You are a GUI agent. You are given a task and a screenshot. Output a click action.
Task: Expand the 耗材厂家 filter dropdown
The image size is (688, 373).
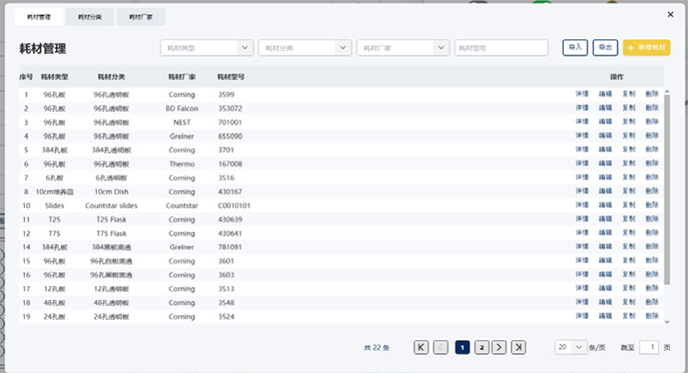(403, 48)
